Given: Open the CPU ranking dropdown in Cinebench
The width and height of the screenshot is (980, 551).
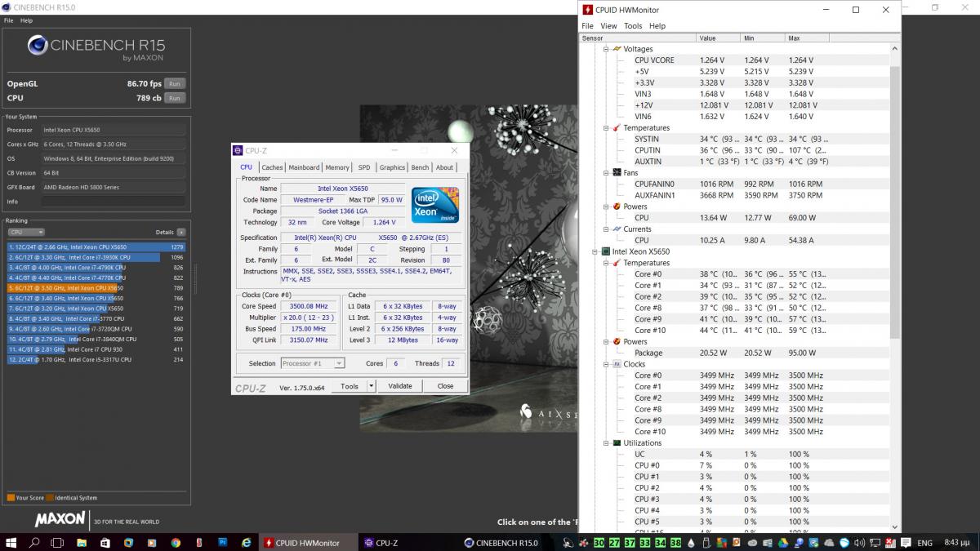Looking at the screenshot, I should pos(24,233).
